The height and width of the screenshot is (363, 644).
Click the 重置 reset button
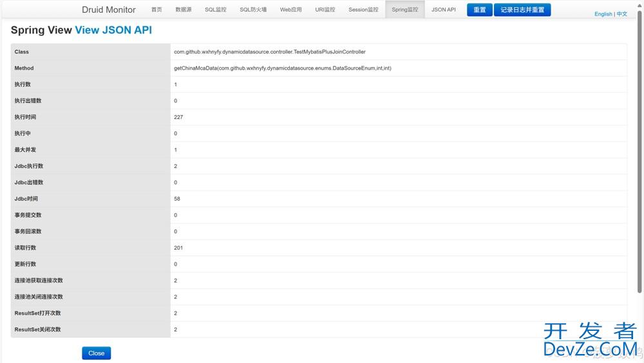coord(480,10)
